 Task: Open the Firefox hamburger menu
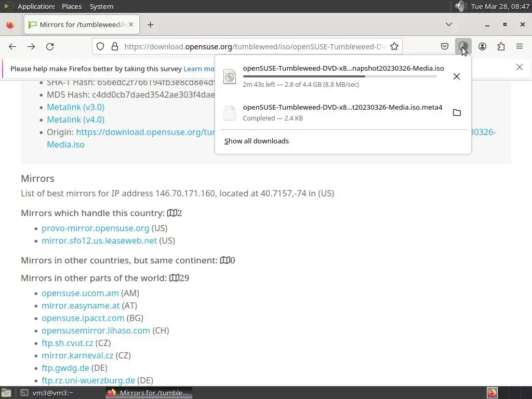coord(520,46)
